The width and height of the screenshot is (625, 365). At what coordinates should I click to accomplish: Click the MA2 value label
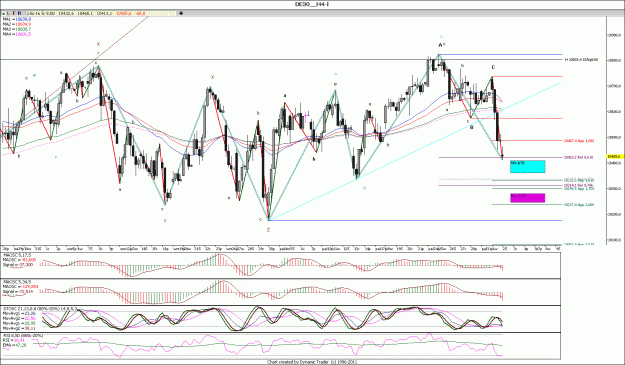[x=17, y=24]
